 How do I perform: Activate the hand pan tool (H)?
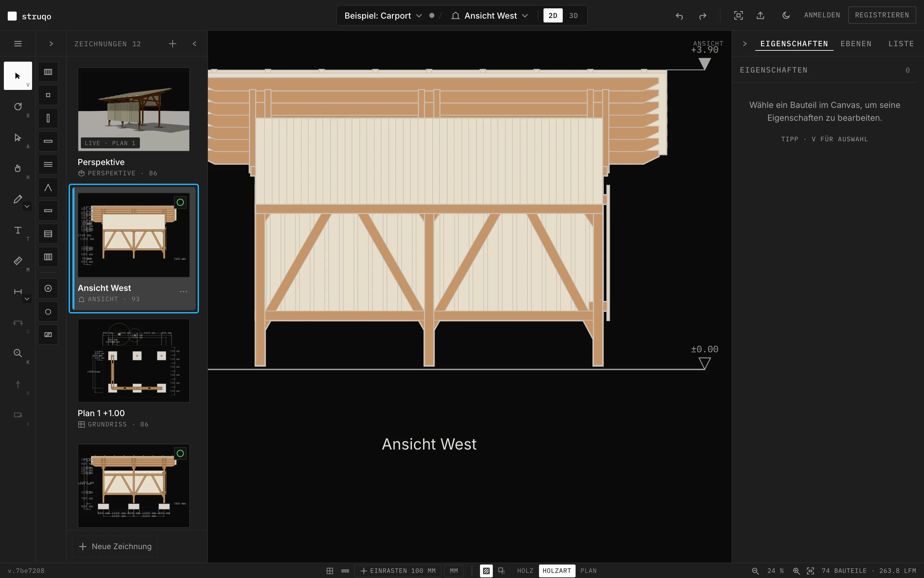(x=18, y=168)
